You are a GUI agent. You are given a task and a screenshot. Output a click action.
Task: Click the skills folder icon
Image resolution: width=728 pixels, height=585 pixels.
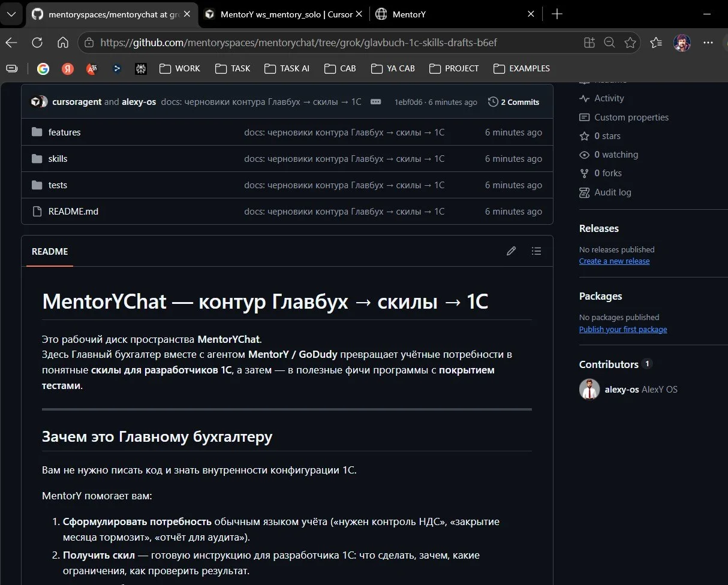click(x=37, y=159)
